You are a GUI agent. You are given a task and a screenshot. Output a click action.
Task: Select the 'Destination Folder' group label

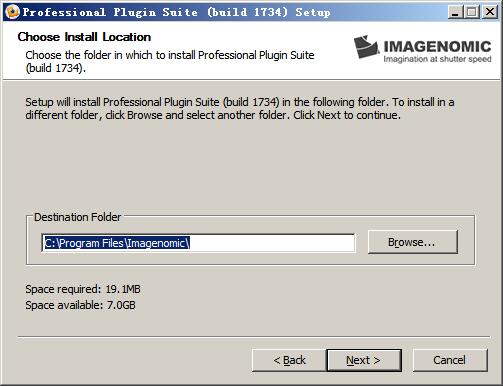(x=77, y=217)
